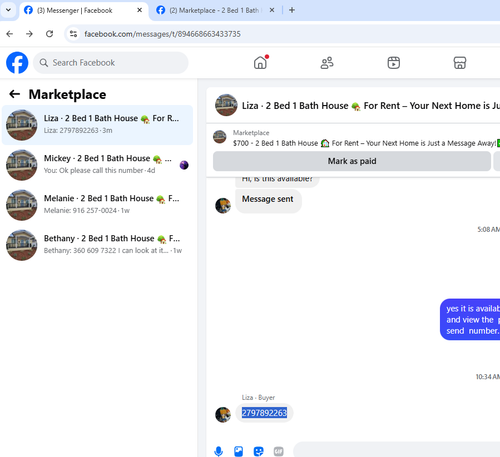
Task: Click the Mark as paid button
Action: [x=352, y=161]
